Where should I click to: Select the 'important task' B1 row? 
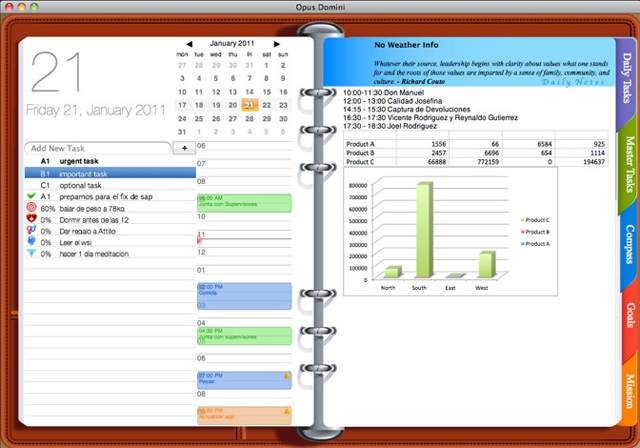click(x=110, y=172)
